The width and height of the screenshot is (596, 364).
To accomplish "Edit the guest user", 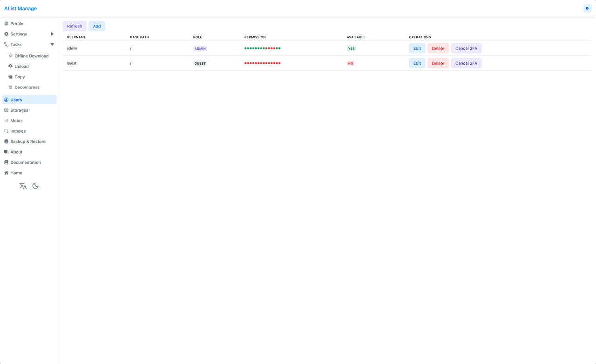I will pyautogui.click(x=417, y=63).
